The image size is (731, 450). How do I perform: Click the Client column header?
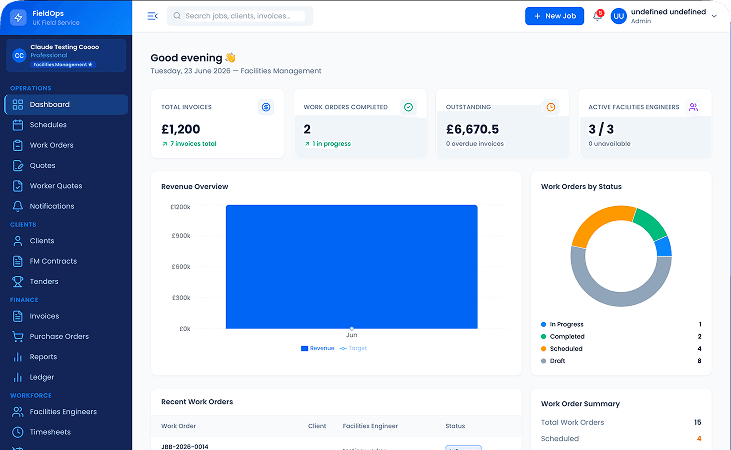pos(317,426)
